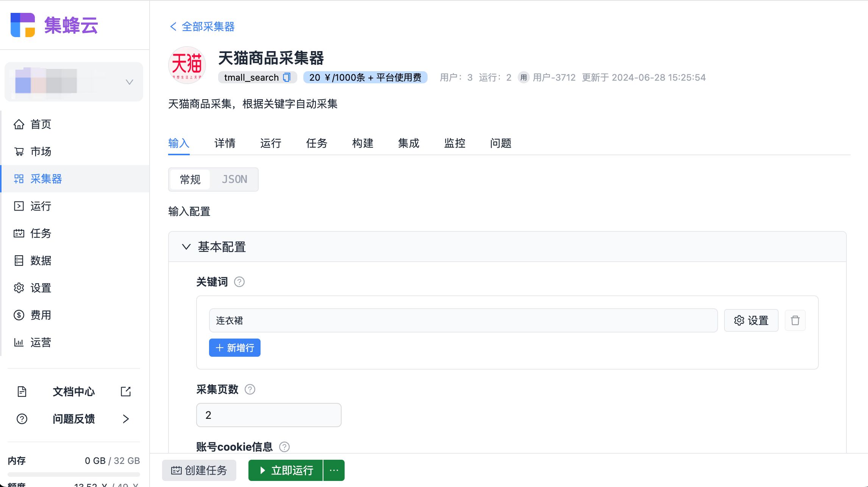This screenshot has width=868, height=487.
Task: Click the 采集页数 input field
Action: point(269,415)
